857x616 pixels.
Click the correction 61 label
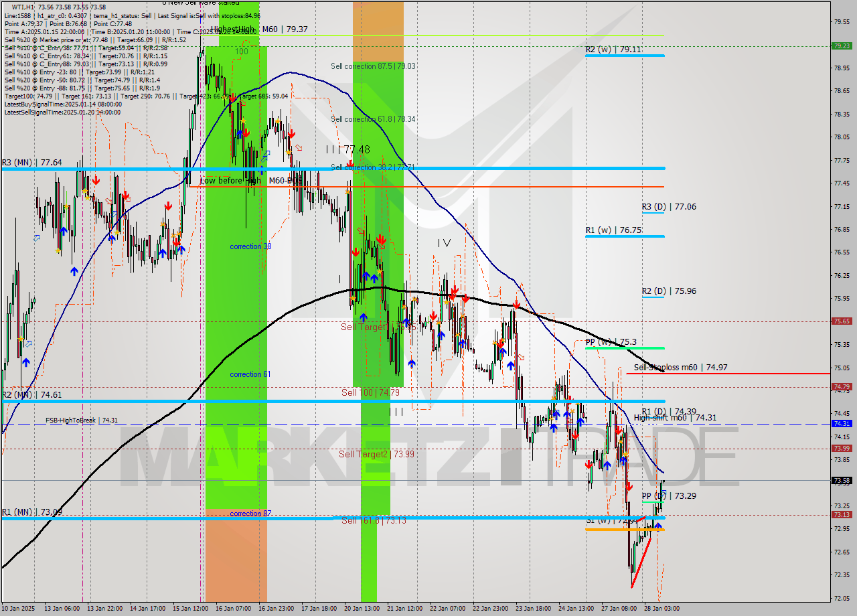tap(250, 374)
